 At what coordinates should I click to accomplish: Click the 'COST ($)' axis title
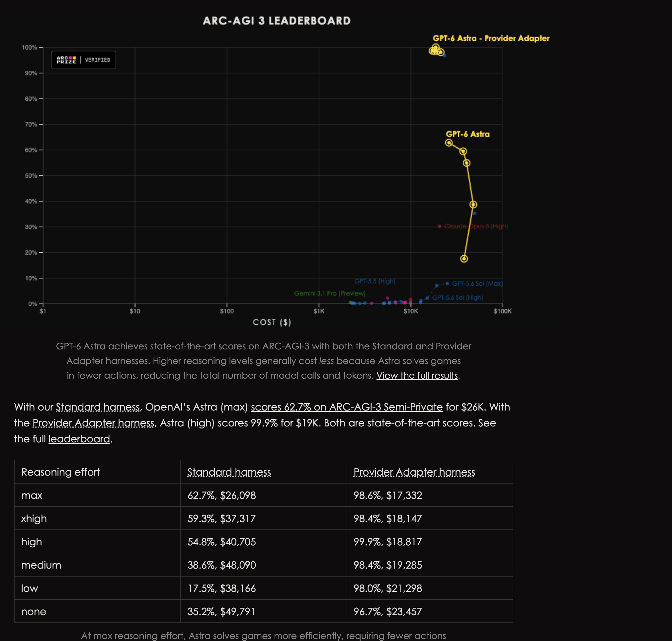(x=272, y=322)
